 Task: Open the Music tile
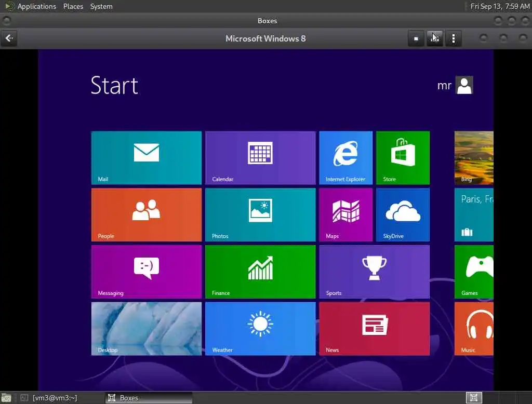474,329
